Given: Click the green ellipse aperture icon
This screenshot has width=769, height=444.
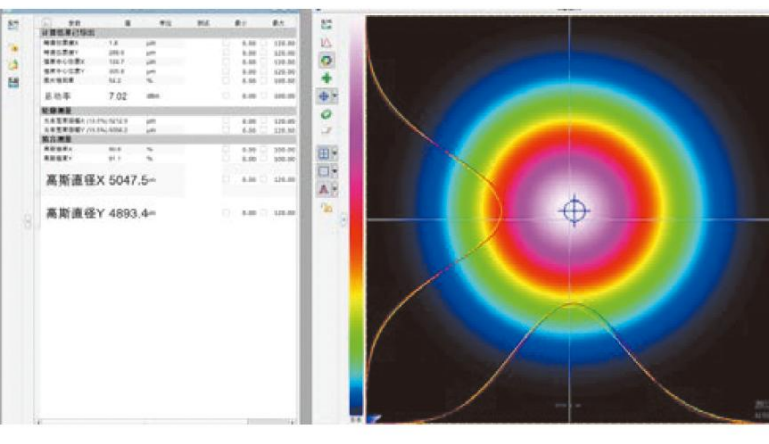Looking at the screenshot, I should tap(326, 115).
